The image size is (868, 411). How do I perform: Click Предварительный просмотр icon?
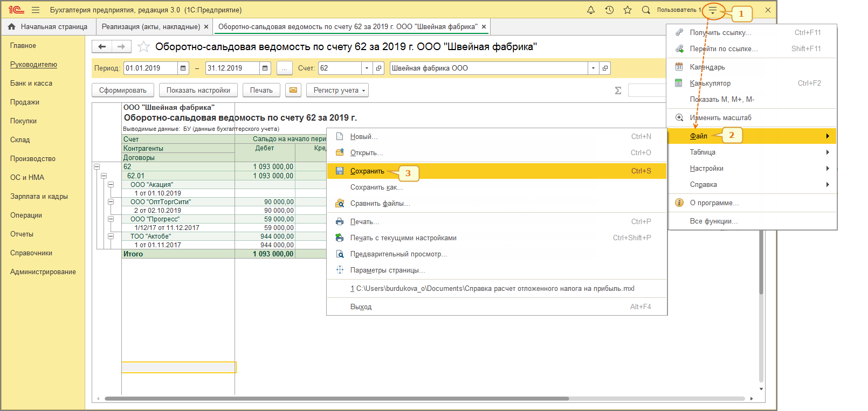(340, 254)
